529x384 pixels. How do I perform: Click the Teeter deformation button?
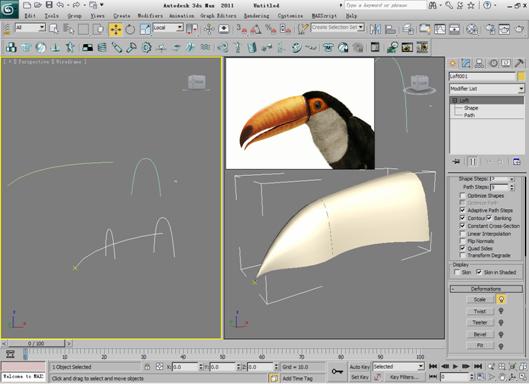point(480,323)
